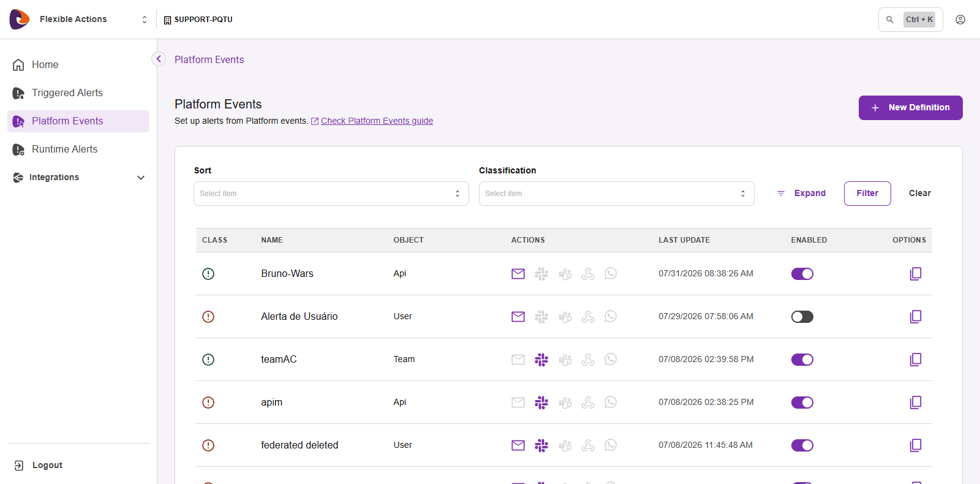Viewport: 980px width, 484px height.
Task: Disable the federated deleted enabled toggle
Action: click(802, 445)
